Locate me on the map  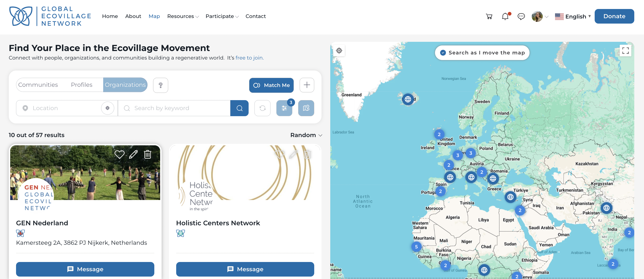click(339, 51)
